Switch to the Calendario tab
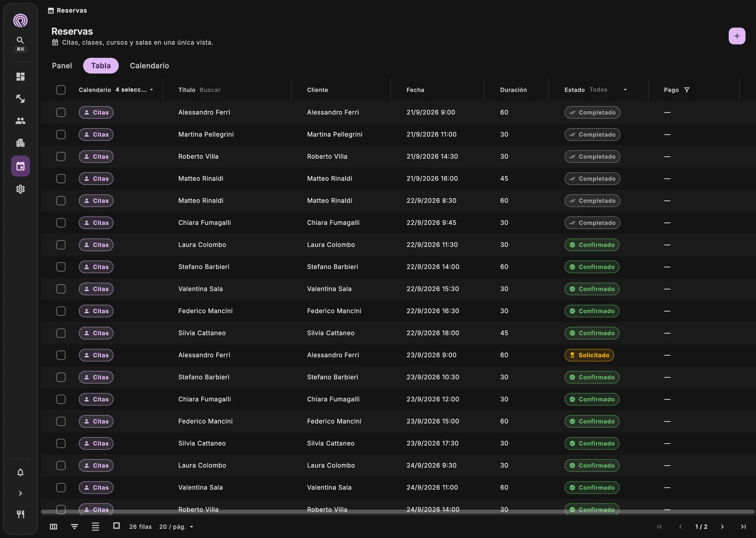 149,66
